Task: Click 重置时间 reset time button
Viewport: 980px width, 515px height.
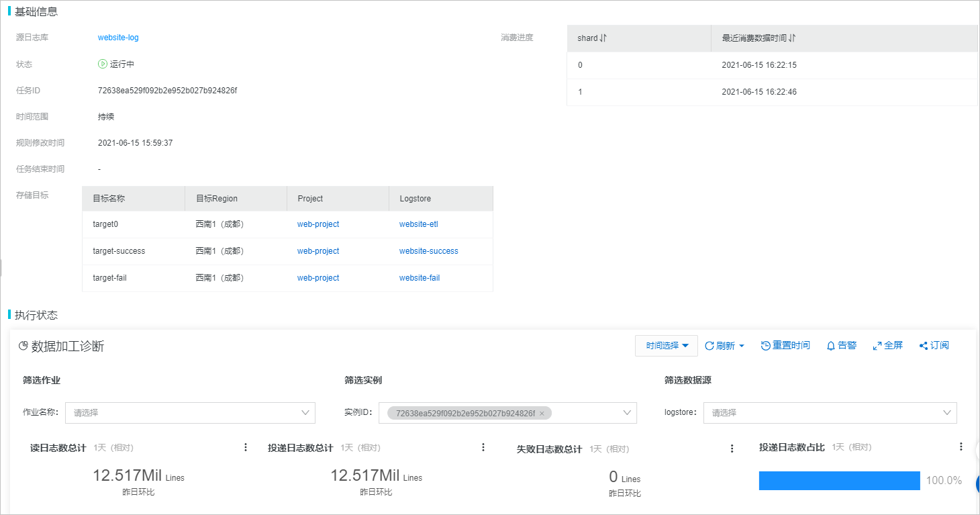Action: [x=785, y=345]
